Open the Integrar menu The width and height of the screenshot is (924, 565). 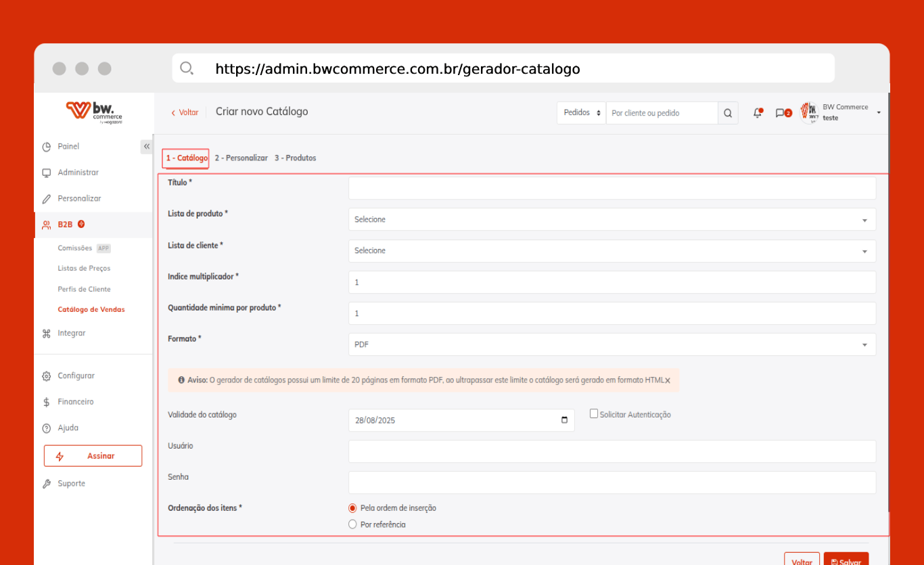point(71,333)
